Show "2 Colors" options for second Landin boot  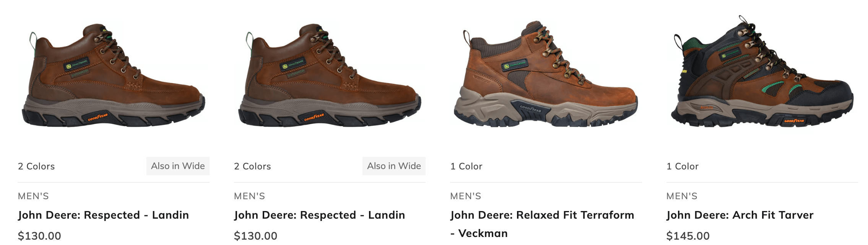coord(252,166)
